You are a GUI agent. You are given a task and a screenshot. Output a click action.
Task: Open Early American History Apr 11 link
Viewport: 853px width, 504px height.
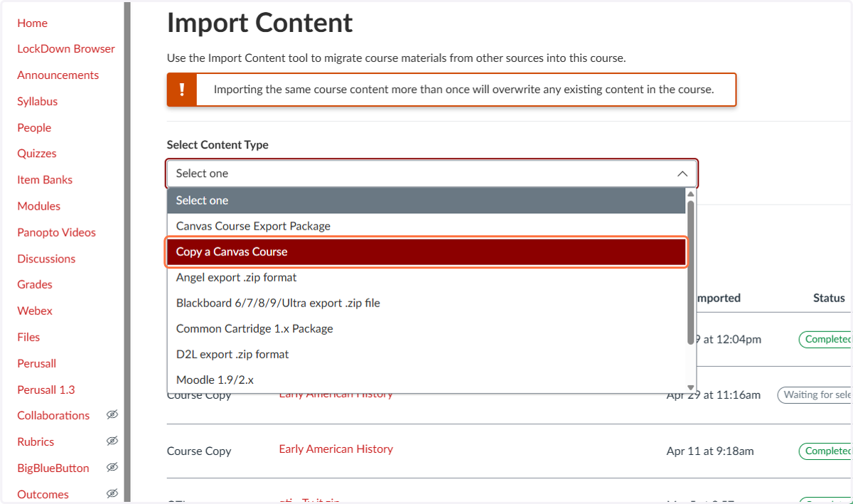point(336,449)
